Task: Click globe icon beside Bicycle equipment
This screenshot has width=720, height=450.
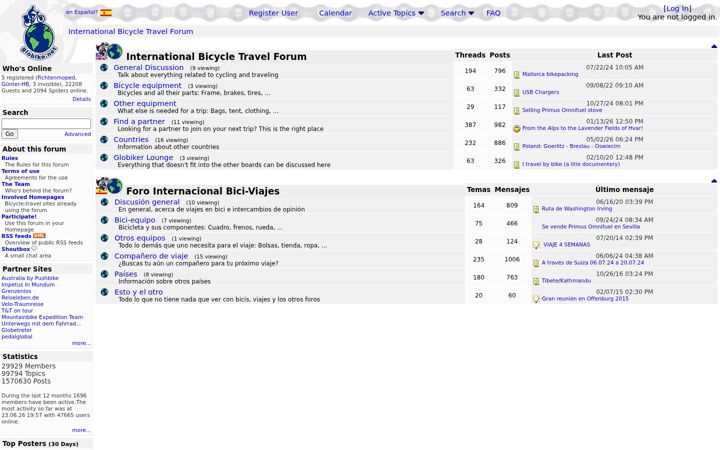Action: point(104,85)
